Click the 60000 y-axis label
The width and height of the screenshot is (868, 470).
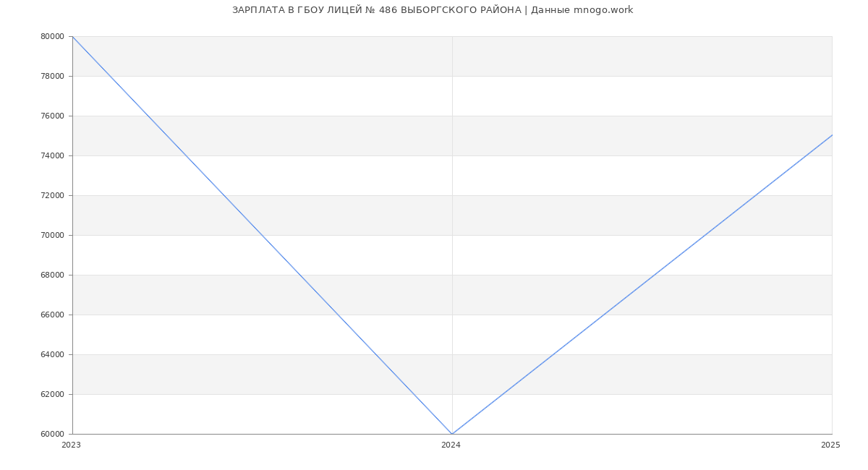pyautogui.click(x=53, y=434)
